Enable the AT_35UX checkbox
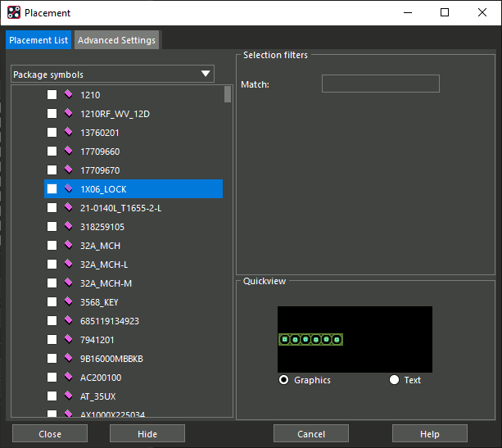This screenshot has width=502, height=448. [x=52, y=396]
